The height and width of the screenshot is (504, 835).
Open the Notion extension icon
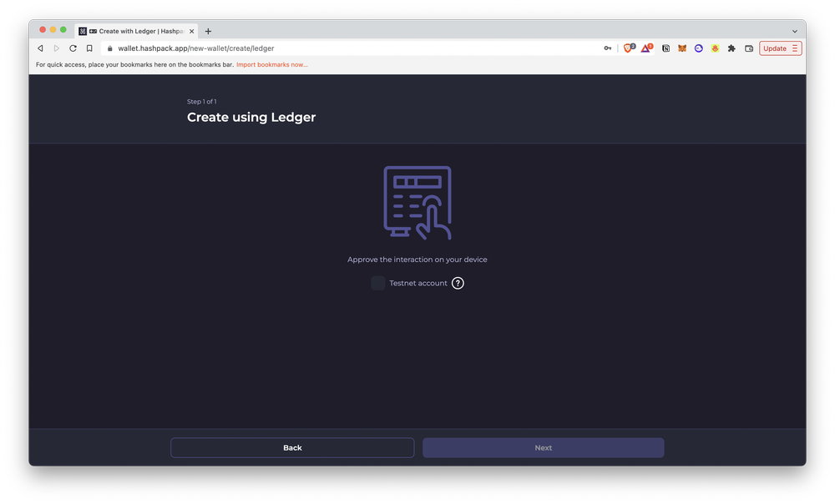pos(665,48)
